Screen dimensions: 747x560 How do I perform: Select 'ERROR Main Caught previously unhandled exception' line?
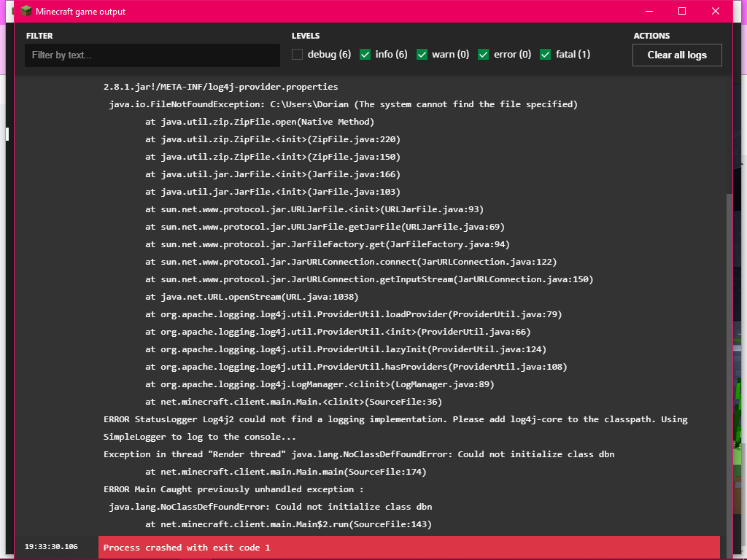(233, 489)
